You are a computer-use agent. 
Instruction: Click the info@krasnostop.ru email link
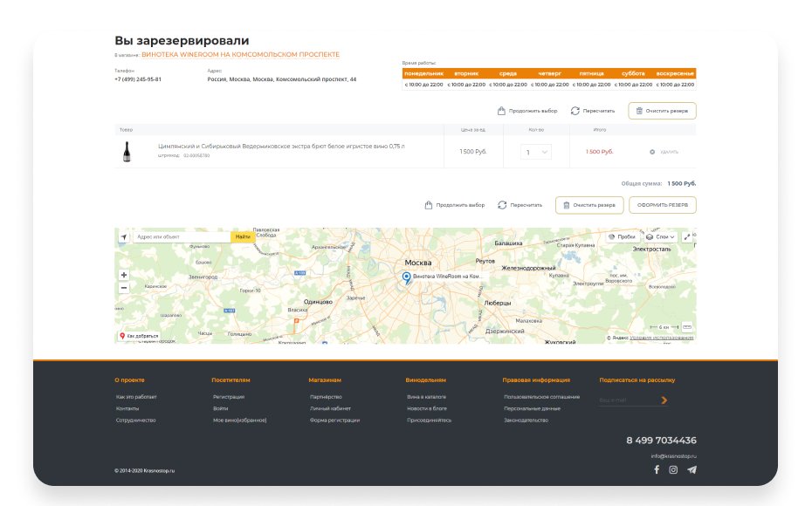[673, 456]
